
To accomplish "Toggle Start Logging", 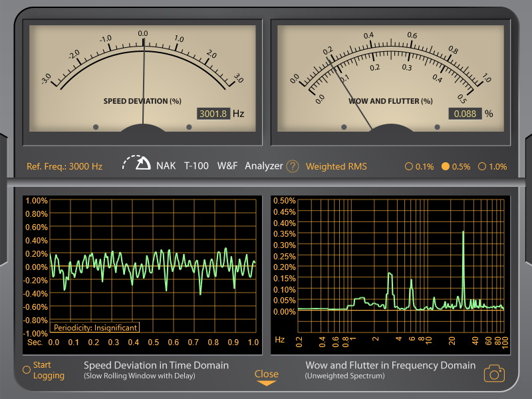I will [44, 370].
